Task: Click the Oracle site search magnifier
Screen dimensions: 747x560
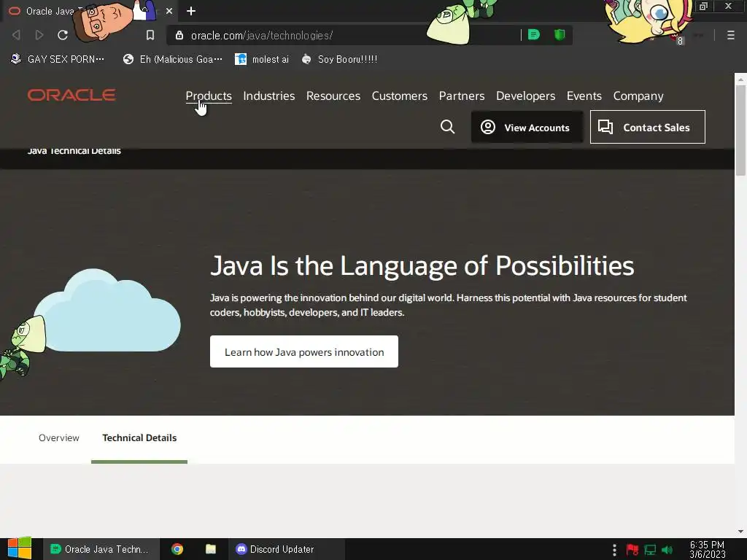Action: (x=447, y=127)
